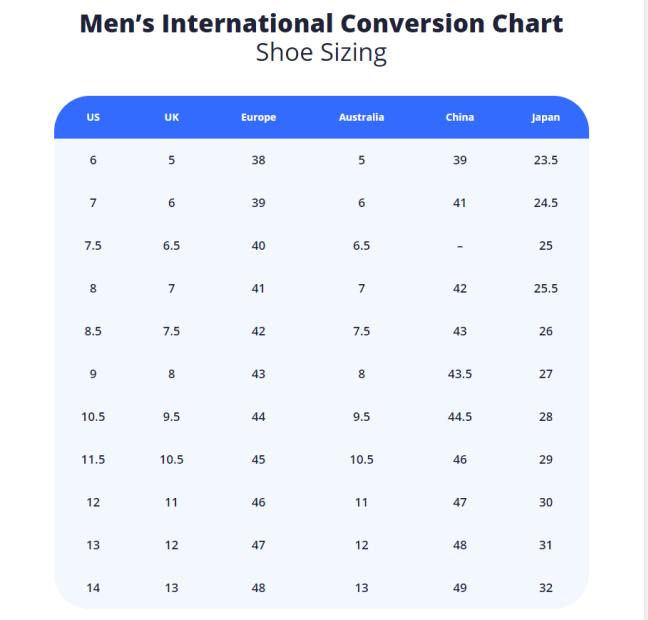Select China size 44.5 cell
648x620 pixels.
(460, 417)
